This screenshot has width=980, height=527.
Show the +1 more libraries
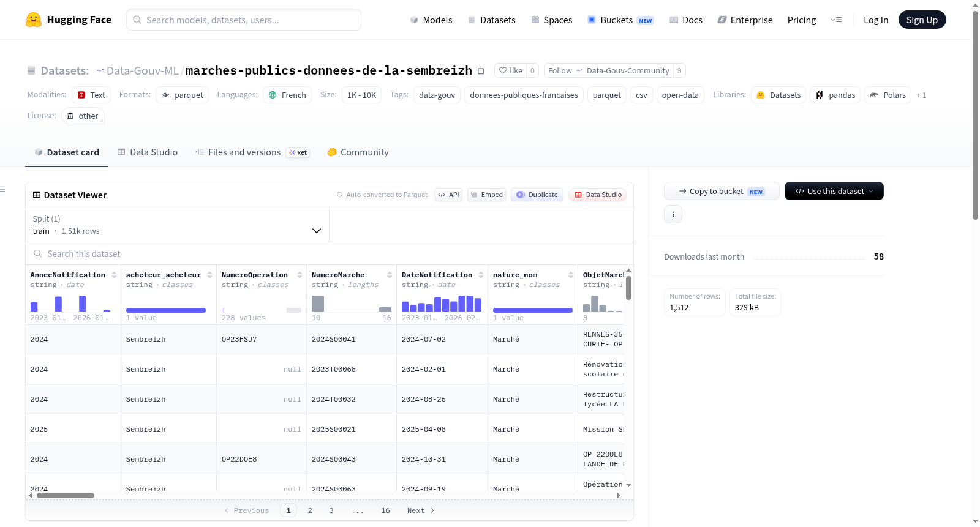(921, 95)
